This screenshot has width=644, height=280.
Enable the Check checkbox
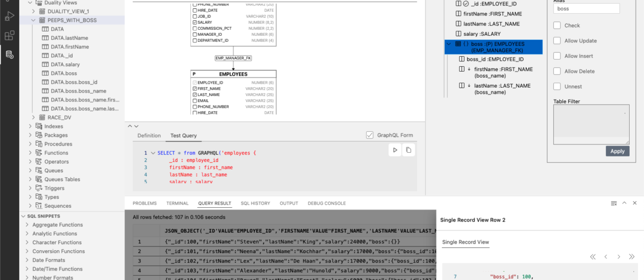[x=557, y=25]
